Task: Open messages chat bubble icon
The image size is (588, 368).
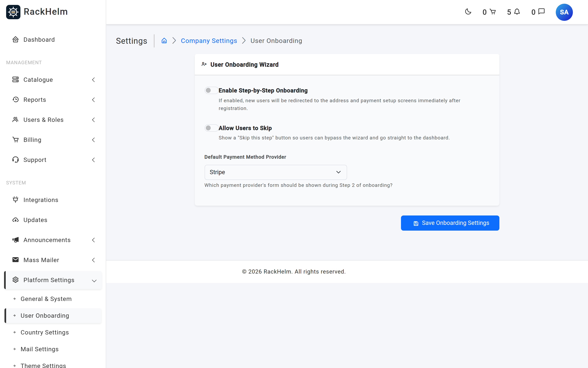Action: point(541,12)
